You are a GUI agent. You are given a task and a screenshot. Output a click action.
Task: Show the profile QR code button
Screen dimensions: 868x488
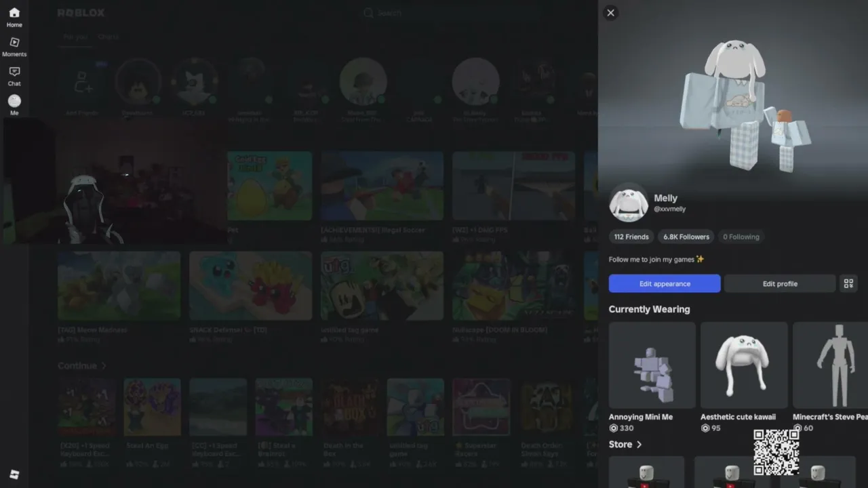(848, 283)
